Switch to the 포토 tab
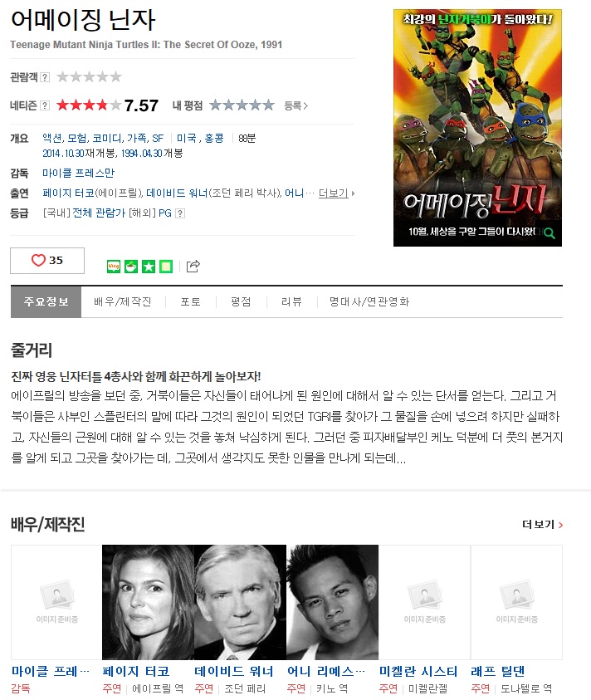 (191, 301)
